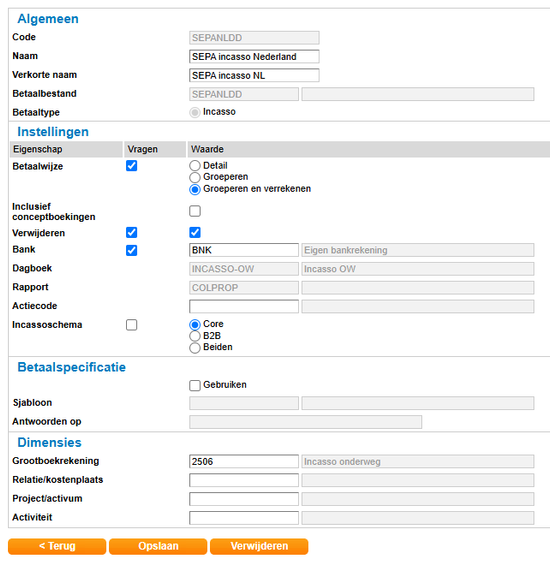Click the Incasso onderweg description field
This screenshot has height=565, width=550.
click(418, 462)
